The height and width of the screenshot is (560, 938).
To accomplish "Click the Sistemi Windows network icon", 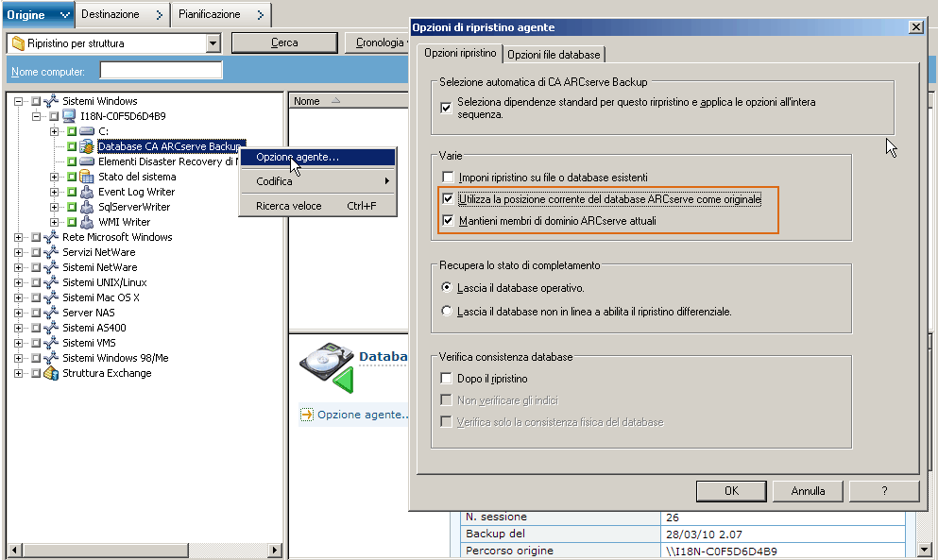I will pyautogui.click(x=51, y=101).
